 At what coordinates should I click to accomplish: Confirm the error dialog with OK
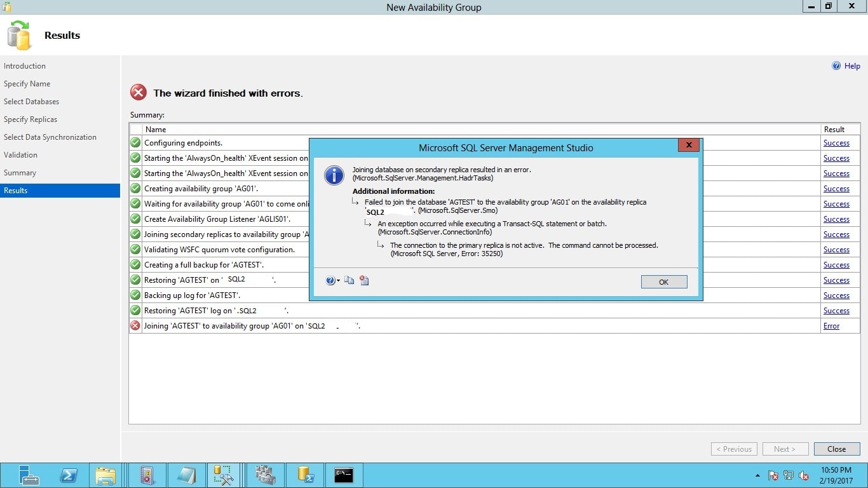[664, 282]
